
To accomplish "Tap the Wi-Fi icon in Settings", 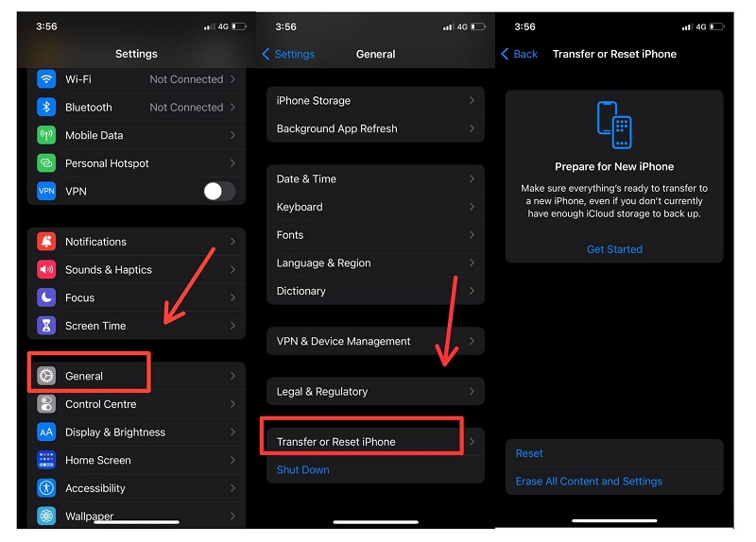I will (x=46, y=79).
